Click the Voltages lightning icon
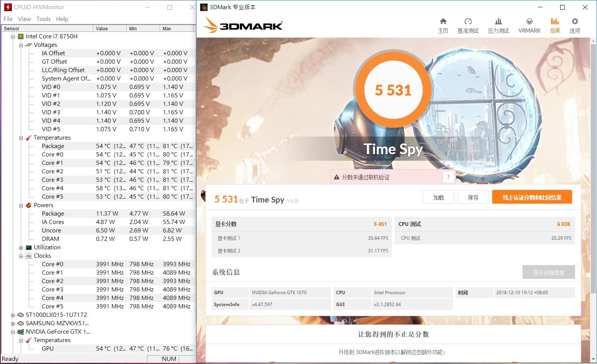The width and height of the screenshot is (597, 364). (29, 45)
